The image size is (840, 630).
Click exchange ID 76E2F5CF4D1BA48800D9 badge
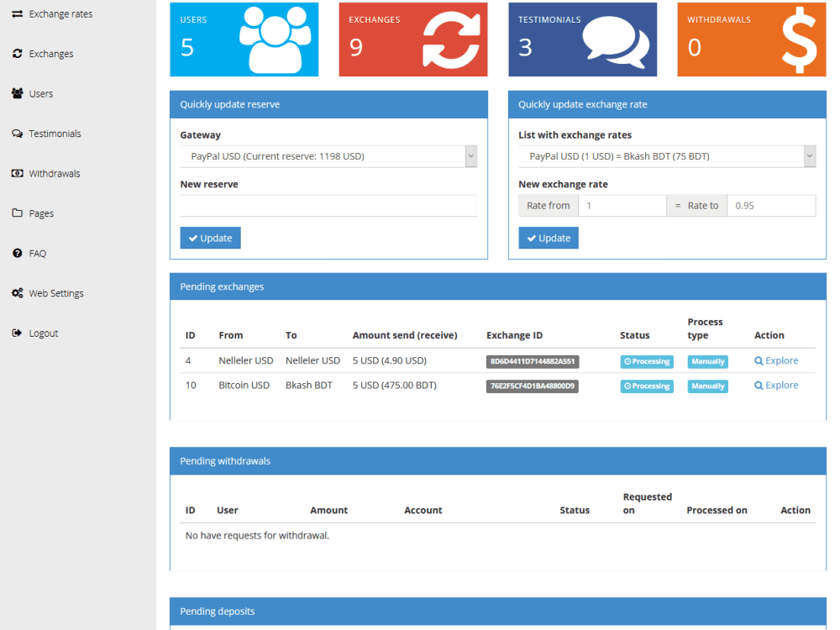[532, 386]
